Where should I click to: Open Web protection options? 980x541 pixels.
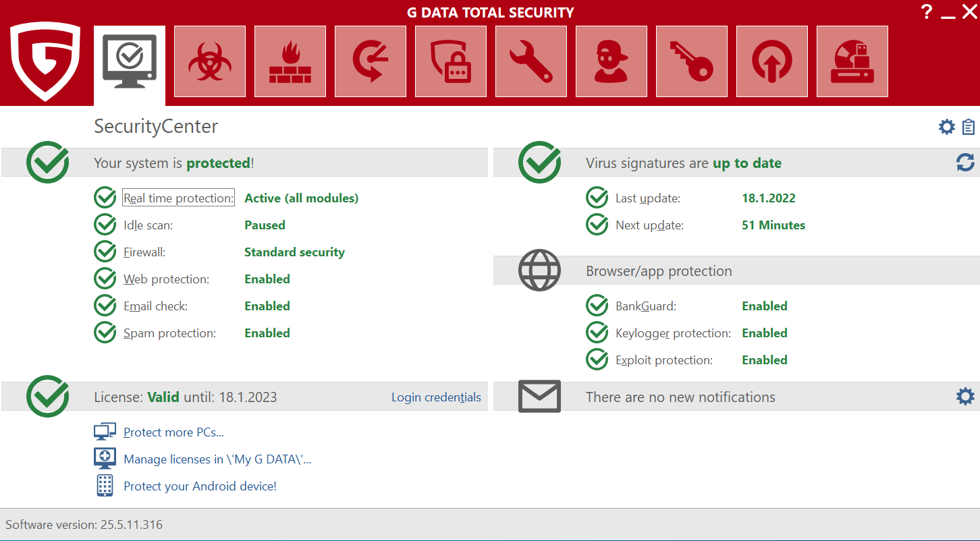[167, 279]
